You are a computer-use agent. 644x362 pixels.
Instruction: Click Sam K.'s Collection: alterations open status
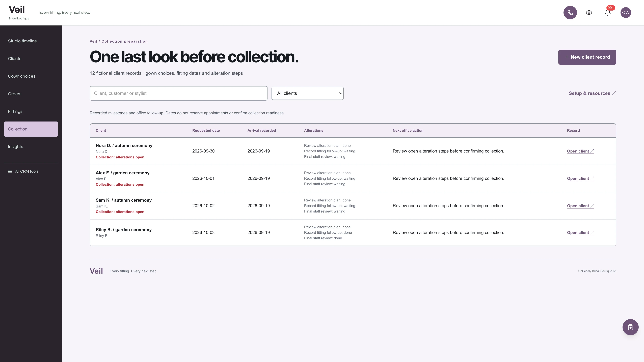coord(120,212)
